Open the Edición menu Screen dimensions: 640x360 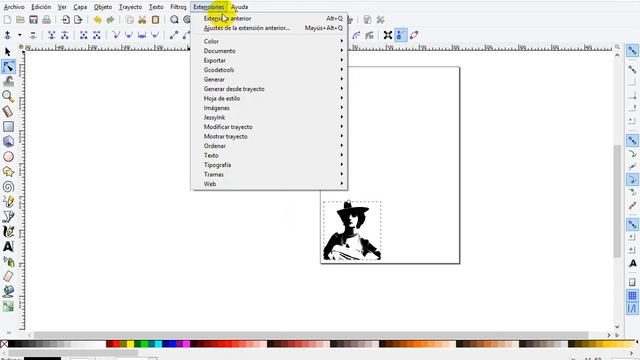pyautogui.click(x=41, y=7)
